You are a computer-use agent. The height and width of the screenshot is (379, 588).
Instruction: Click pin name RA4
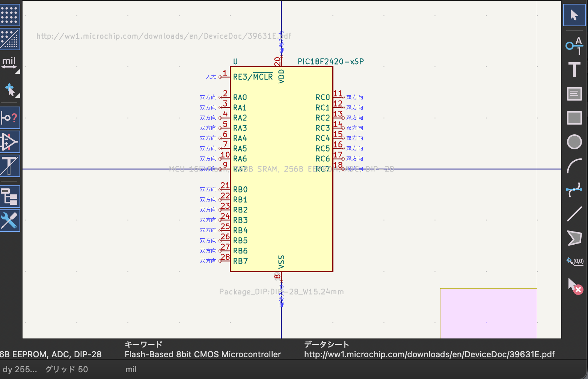240,138
